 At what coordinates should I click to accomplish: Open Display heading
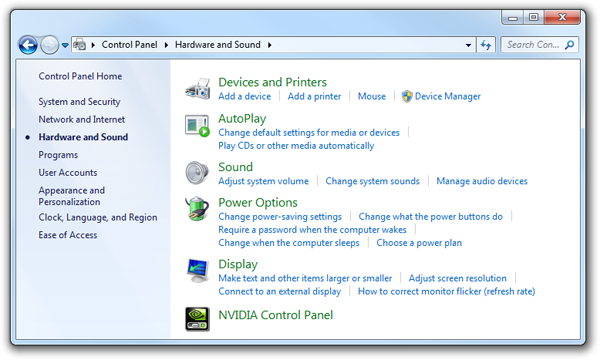[238, 264]
